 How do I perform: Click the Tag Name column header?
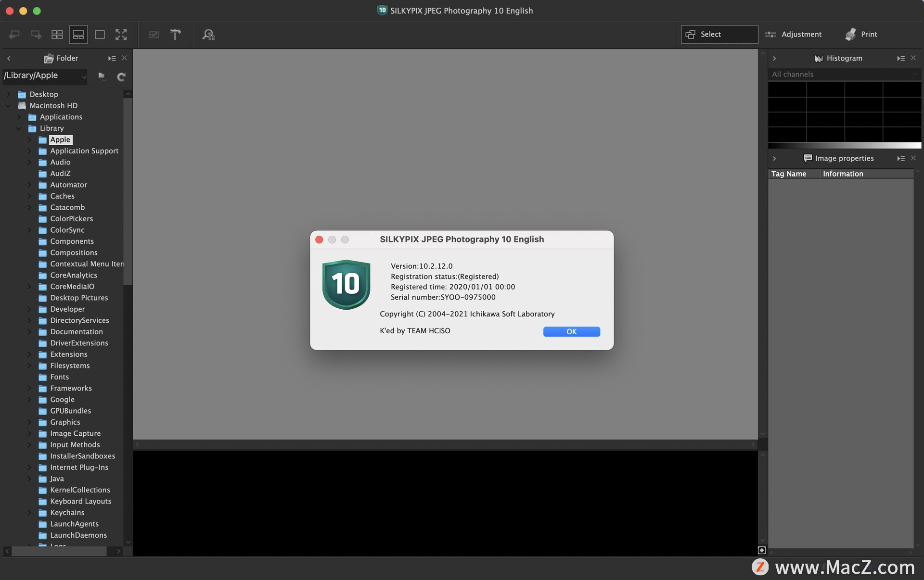tap(794, 174)
